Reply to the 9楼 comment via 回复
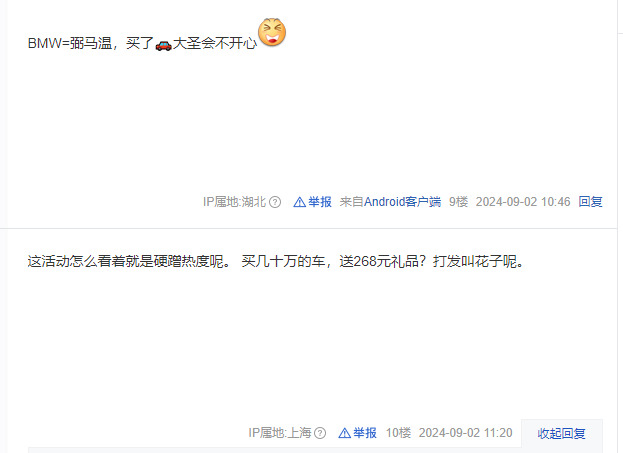Image resolution: width=623 pixels, height=453 pixels. (590, 202)
